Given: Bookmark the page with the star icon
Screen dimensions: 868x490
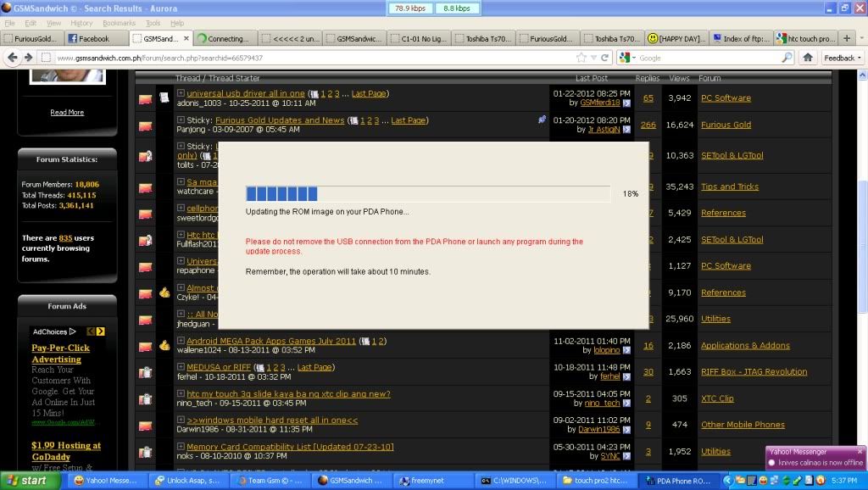Looking at the screenshot, I should coord(581,58).
